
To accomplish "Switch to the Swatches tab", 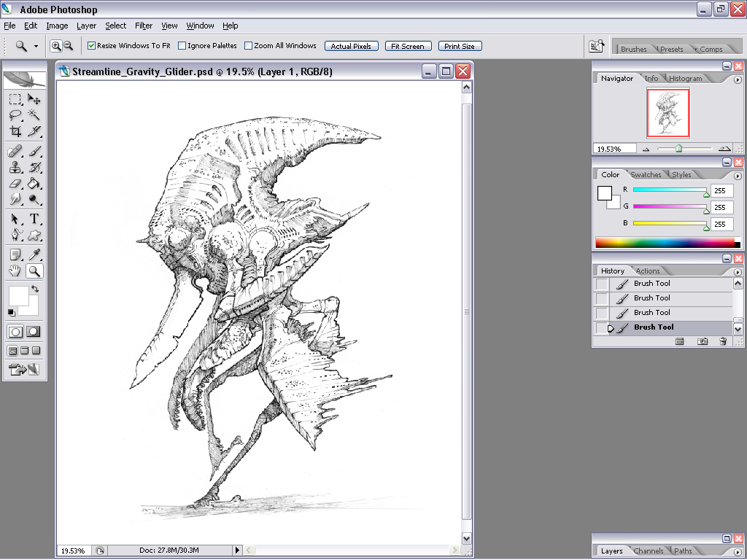I will [646, 175].
